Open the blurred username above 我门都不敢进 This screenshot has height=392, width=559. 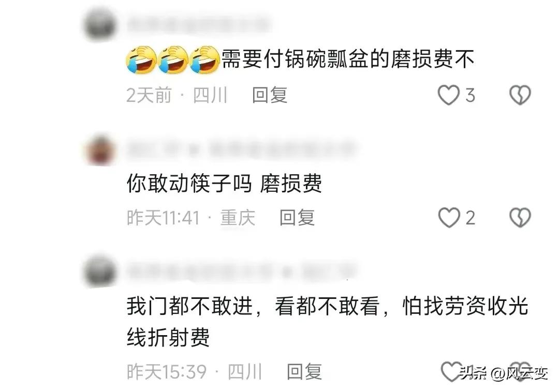click(x=241, y=272)
